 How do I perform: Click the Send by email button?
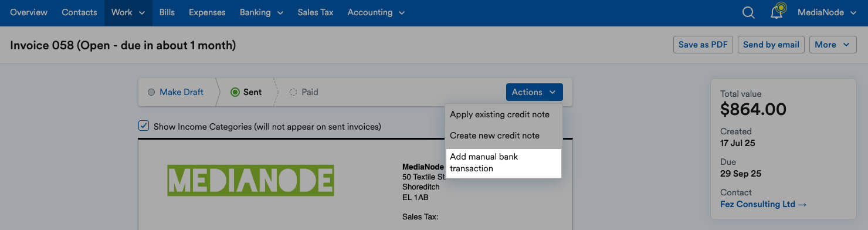771,45
